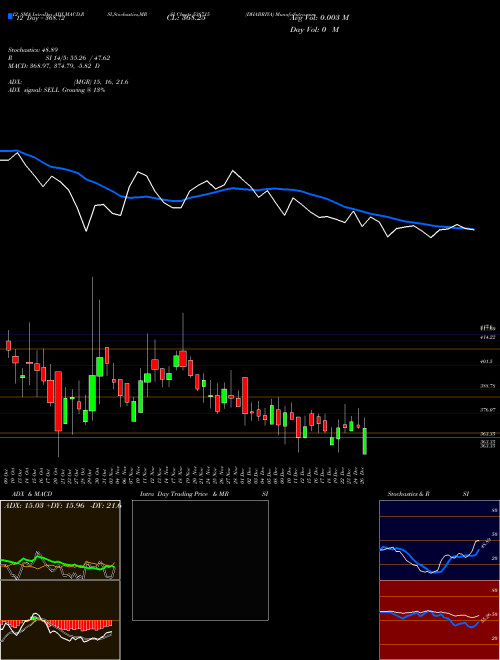Click the RSI 14/3 value line
This screenshot has width=500, height=660.
59,58
